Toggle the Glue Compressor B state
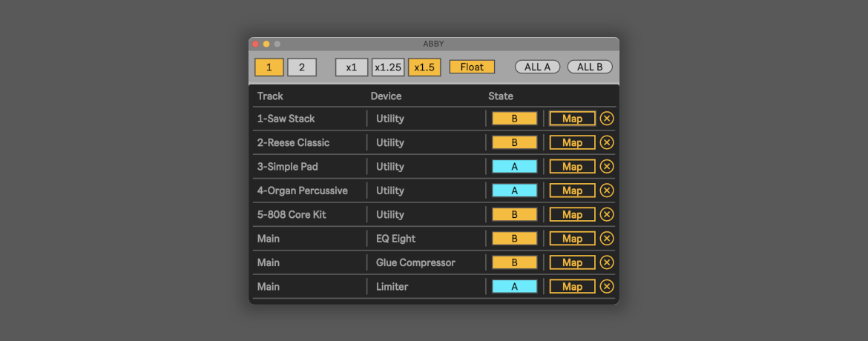 514,262
